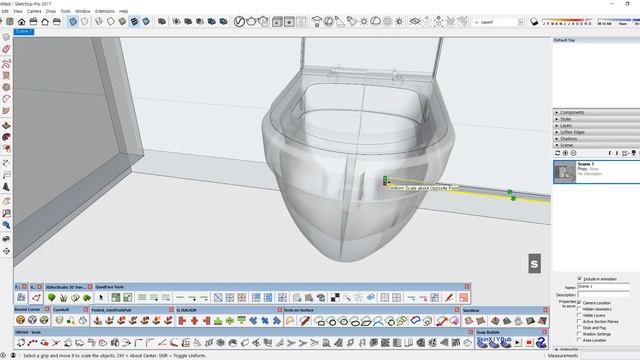Click the V-Ray render button icon
Screen dimensions: 640x360
click(x=239, y=22)
